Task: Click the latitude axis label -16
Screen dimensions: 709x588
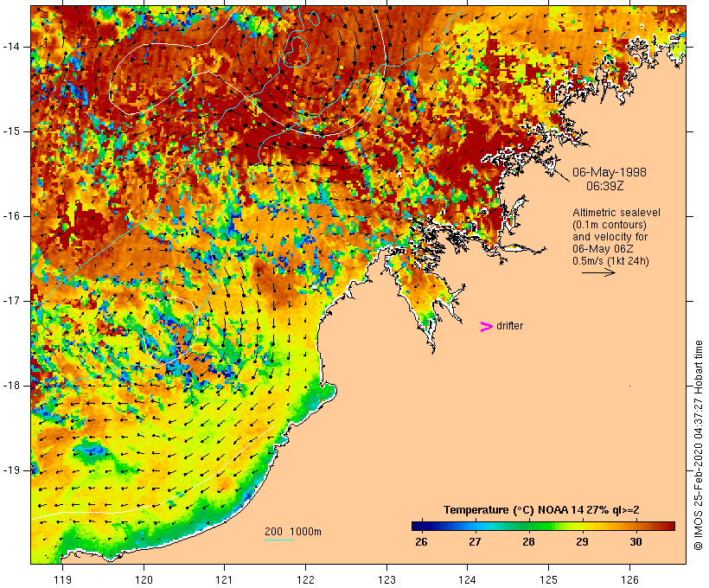Action: click(x=11, y=216)
